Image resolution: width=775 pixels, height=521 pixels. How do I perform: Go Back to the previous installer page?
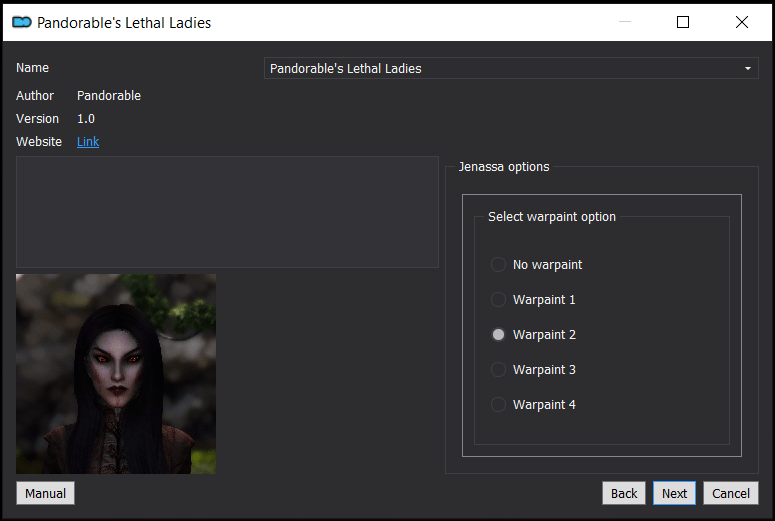pos(624,493)
